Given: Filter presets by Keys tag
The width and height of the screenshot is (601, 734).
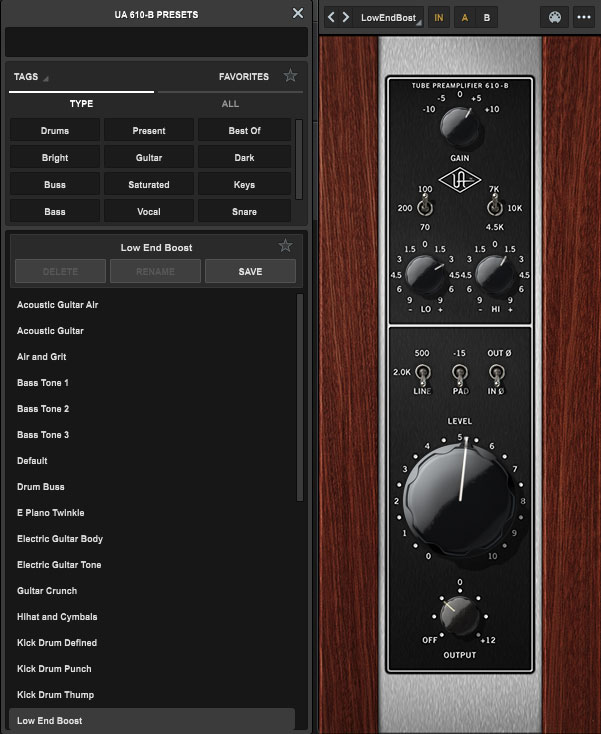Looking at the screenshot, I should click(x=244, y=184).
